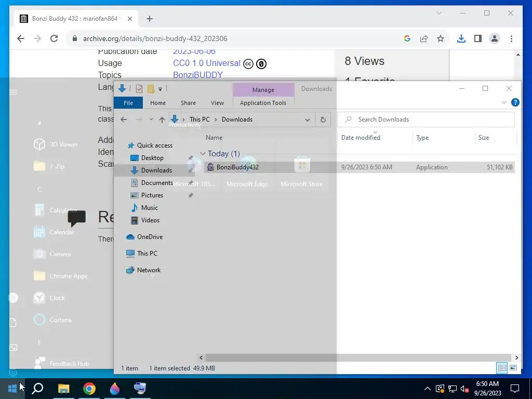The image size is (532, 399).
Task: Open Videos in navigation pane
Action: tap(150, 220)
